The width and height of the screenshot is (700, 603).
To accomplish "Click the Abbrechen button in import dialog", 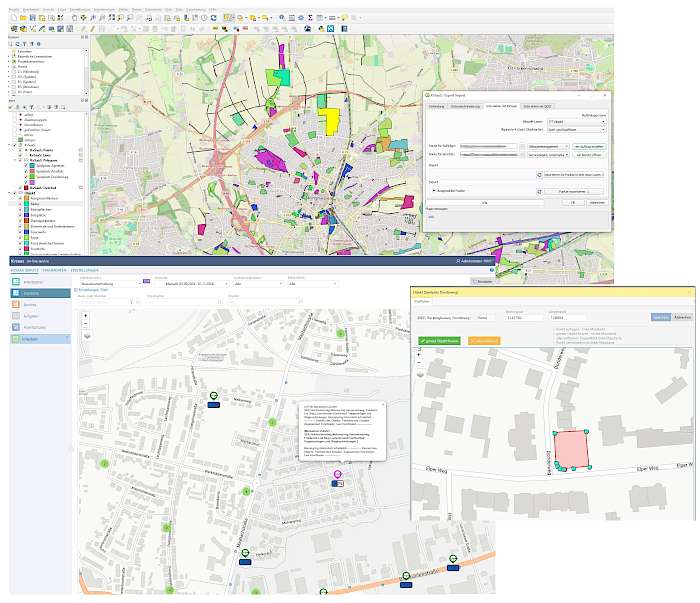I will 596,202.
